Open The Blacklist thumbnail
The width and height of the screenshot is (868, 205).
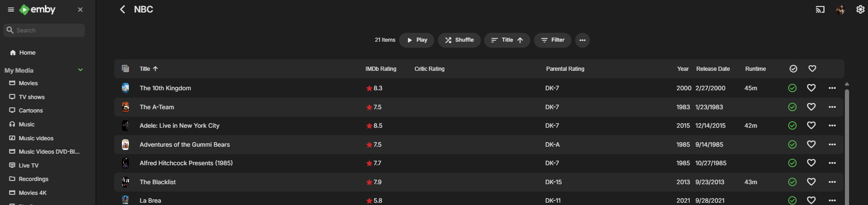(x=125, y=182)
